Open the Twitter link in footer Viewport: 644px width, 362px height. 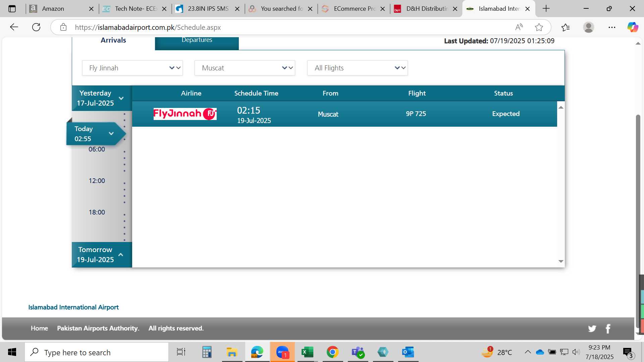point(592,328)
